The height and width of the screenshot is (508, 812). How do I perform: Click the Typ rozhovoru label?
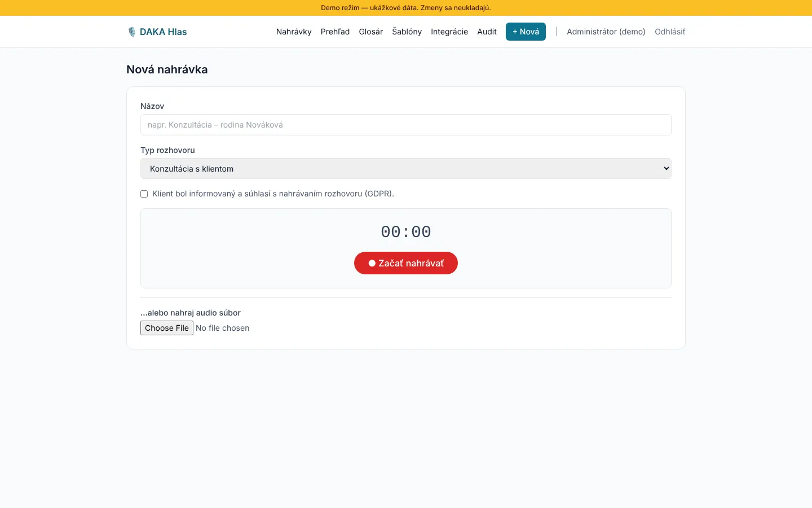pos(167,150)
